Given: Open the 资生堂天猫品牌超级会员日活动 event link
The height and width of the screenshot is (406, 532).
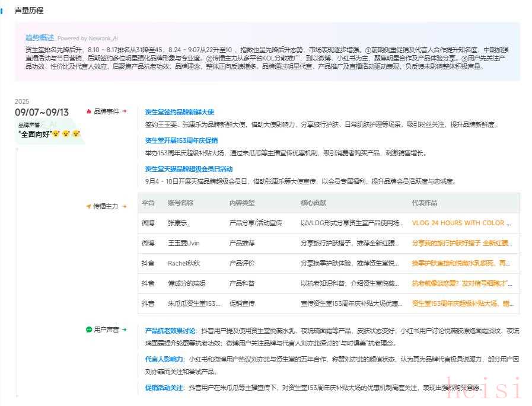Looking at the screenshot, I should point(189,169).
